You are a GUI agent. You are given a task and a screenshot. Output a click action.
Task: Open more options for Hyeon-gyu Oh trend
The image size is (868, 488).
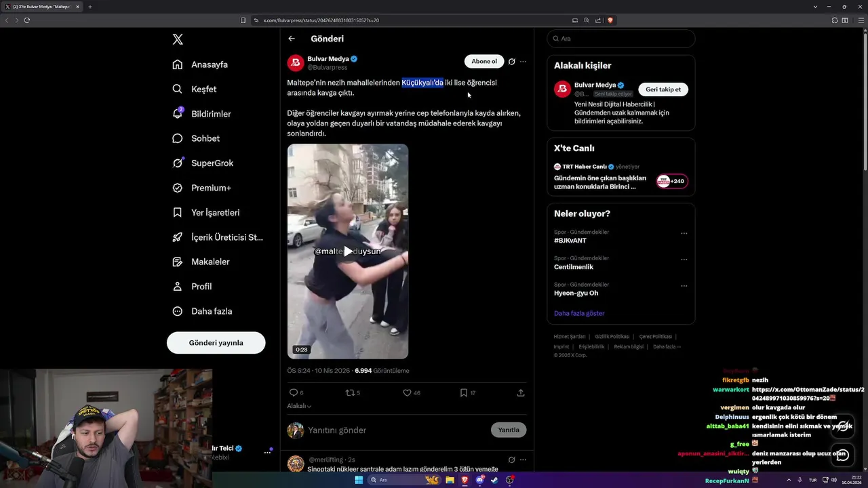pyautogui.click(x=684, y=286)
